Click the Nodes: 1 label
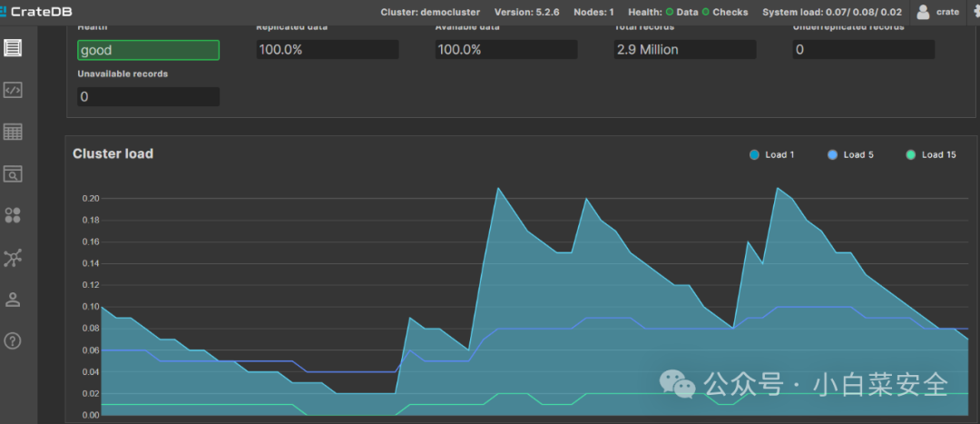Viewport: 980px width, 424px height. pos(593,12)
